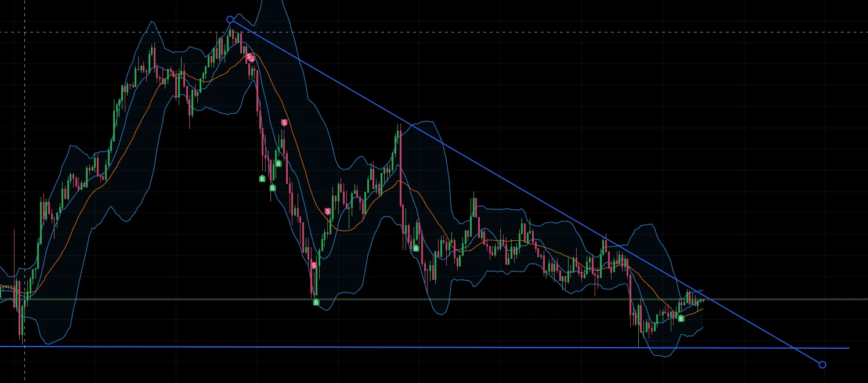
Task: Click the lowest B marker of the three-B cluster
Action: point(273,188)
